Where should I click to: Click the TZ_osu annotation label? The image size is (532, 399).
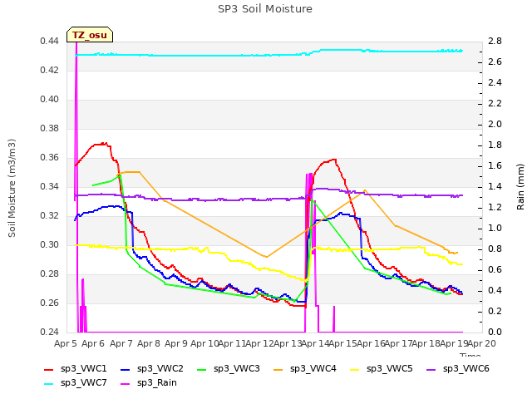coord(90,35)
